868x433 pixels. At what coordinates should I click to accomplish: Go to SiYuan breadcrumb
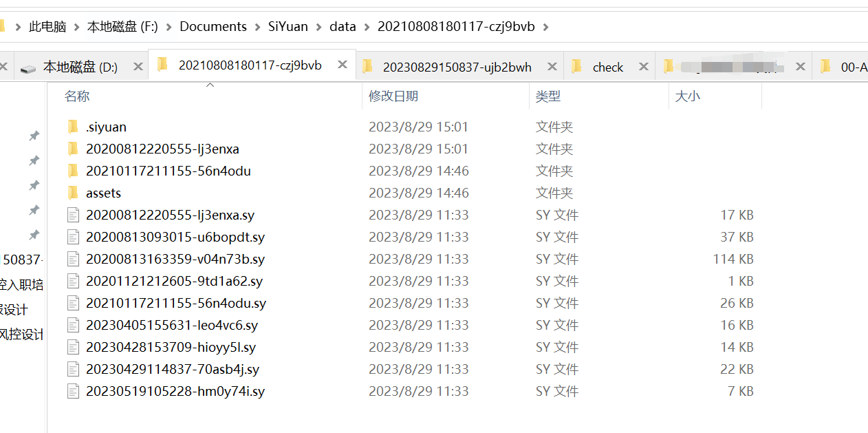288,27
